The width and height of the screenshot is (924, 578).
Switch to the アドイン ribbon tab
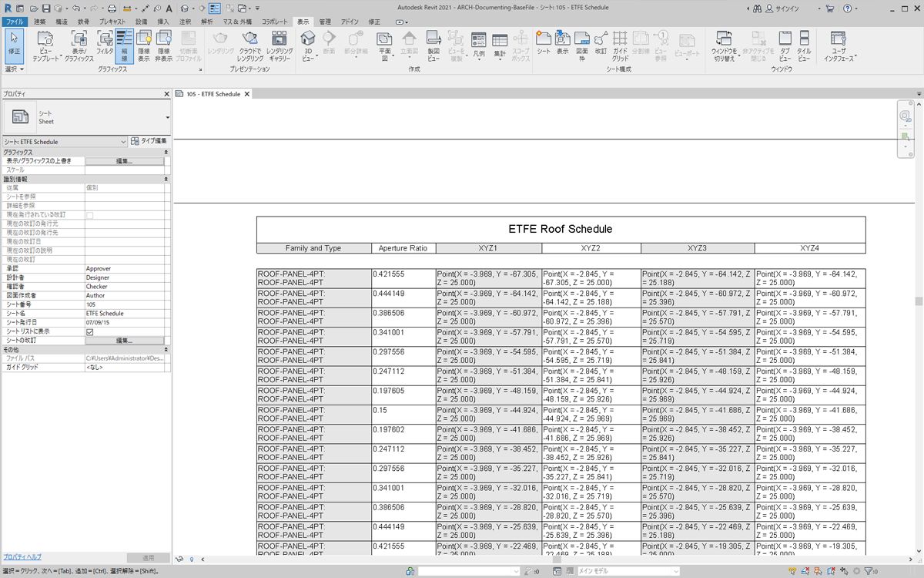point(350,22)
